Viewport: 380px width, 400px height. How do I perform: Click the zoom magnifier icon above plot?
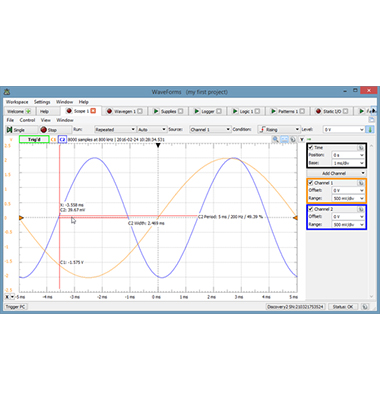275,139
